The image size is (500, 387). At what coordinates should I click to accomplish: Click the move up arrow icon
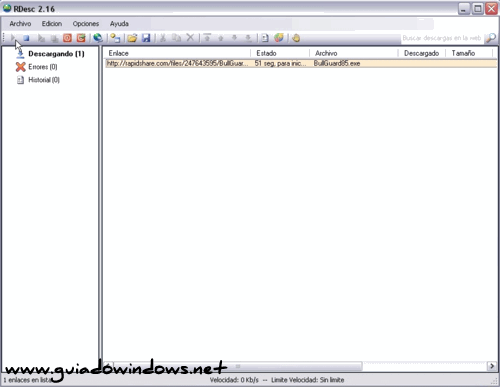221,38
